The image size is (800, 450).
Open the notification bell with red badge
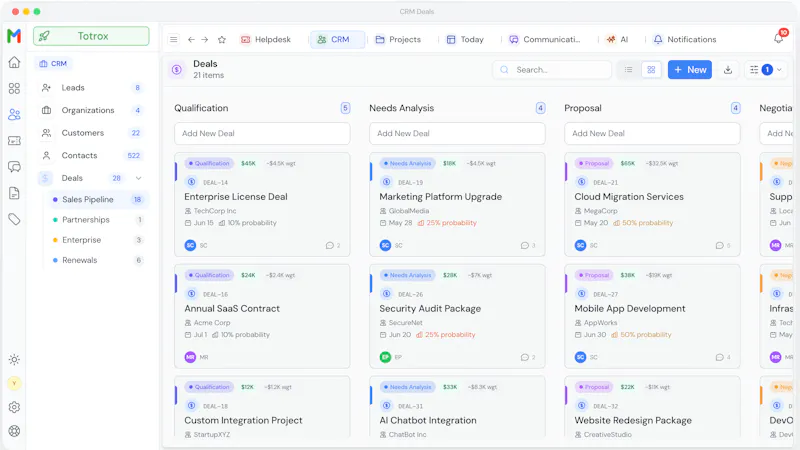(x=779, y=37)
